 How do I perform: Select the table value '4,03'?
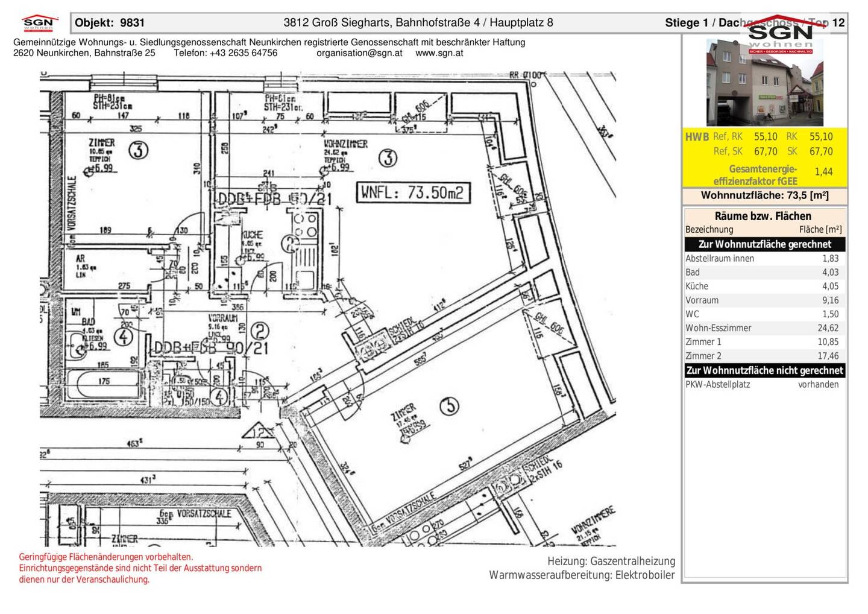[831, 272]
